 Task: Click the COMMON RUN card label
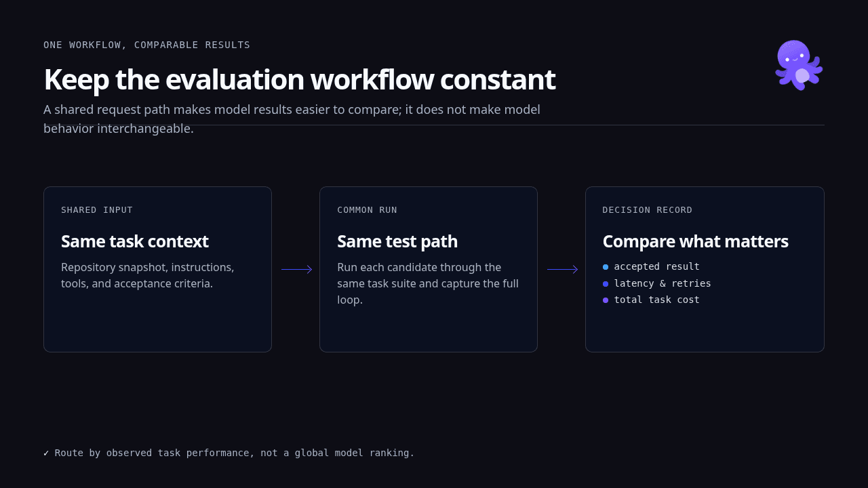367,210
